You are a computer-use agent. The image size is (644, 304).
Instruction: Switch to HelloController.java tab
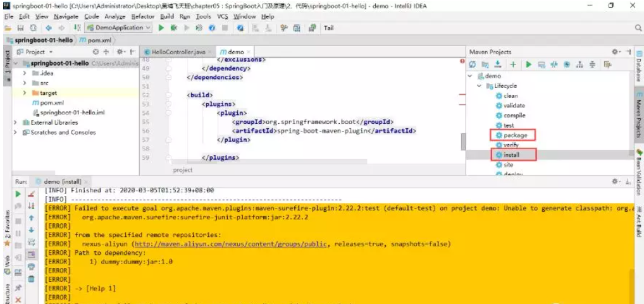pos(178,52)
